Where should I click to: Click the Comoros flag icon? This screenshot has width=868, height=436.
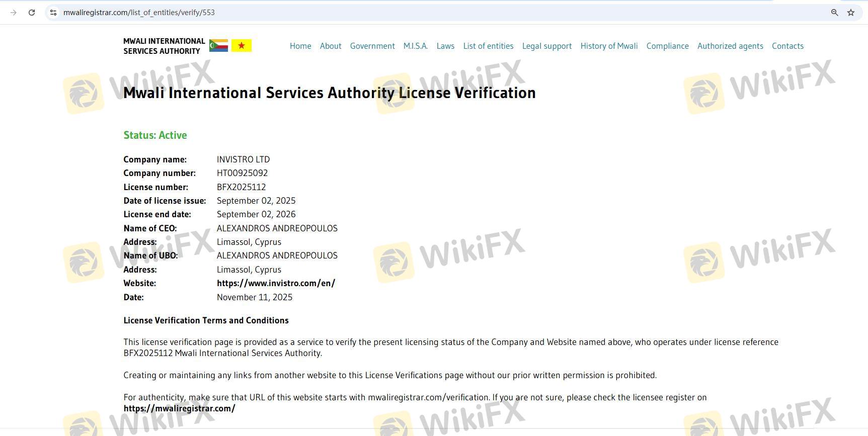(218, 46)
